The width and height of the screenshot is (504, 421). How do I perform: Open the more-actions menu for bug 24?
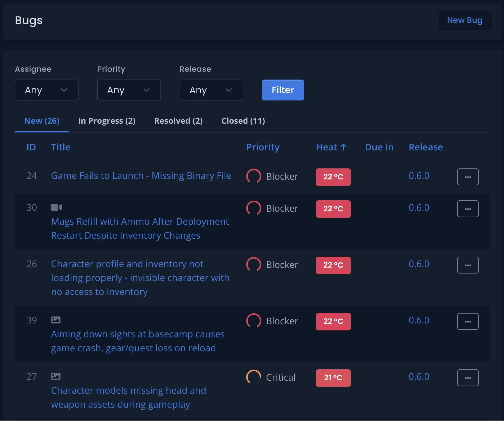[x=468, y=177]
